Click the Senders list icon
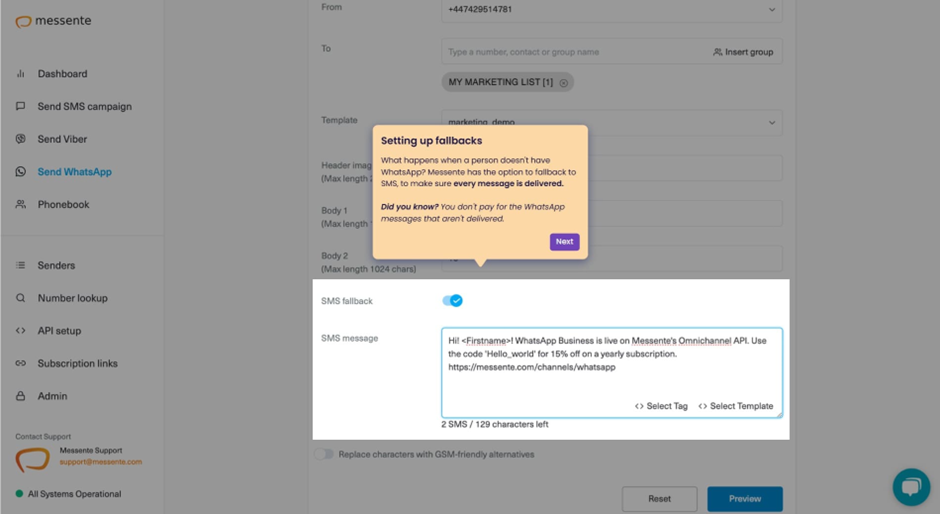Image resolution: width=940 pixels, height=514 pixels. 20,265
